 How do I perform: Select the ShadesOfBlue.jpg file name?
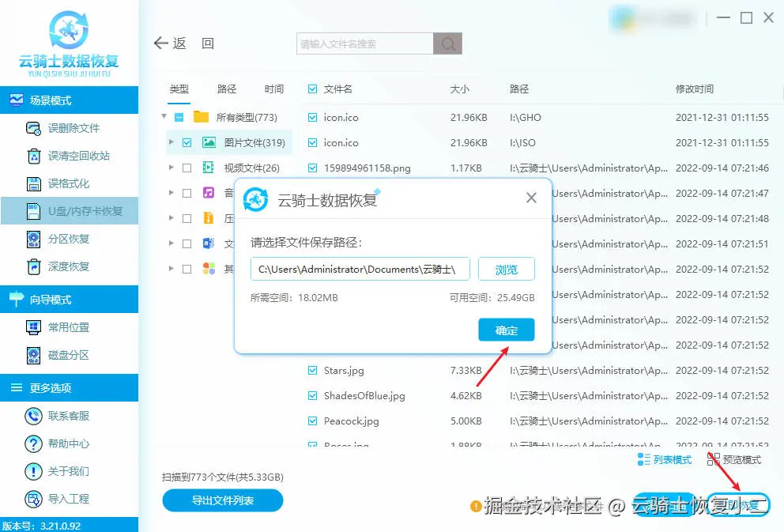point(364,396)
